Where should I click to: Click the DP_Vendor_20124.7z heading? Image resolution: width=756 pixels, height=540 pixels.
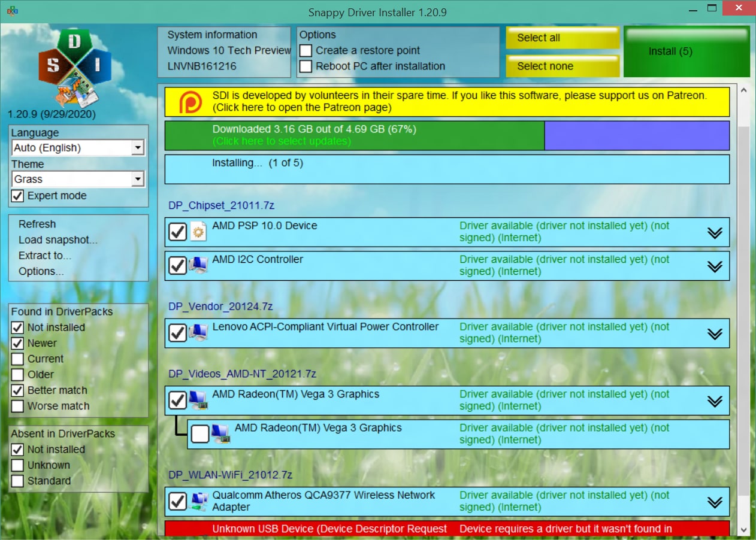tap(220, 307)
